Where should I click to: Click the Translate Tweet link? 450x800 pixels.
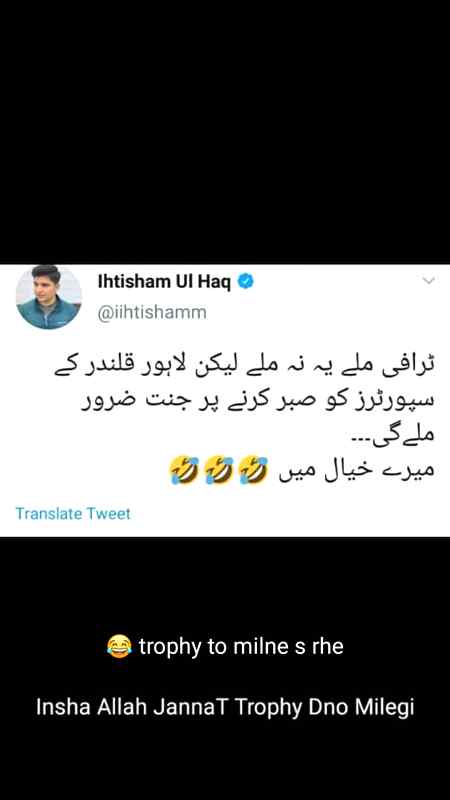(73, 513)
